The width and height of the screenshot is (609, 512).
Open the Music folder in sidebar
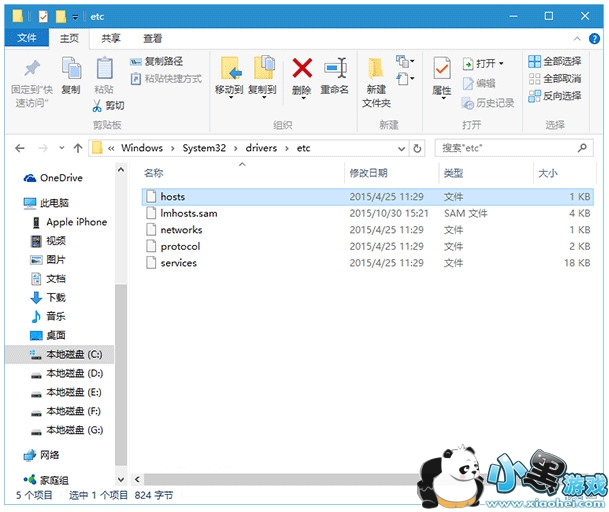[x=48, y=316]
